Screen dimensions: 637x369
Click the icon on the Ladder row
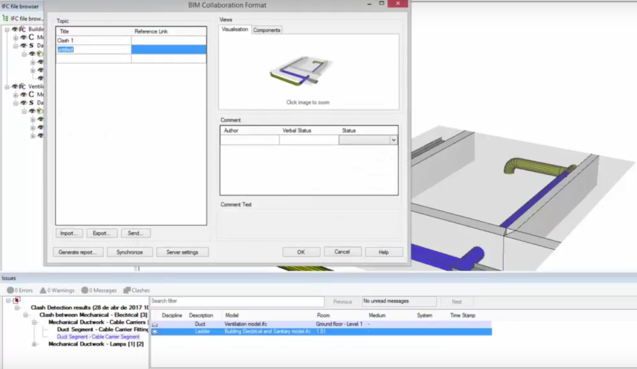tap(155, 332)
